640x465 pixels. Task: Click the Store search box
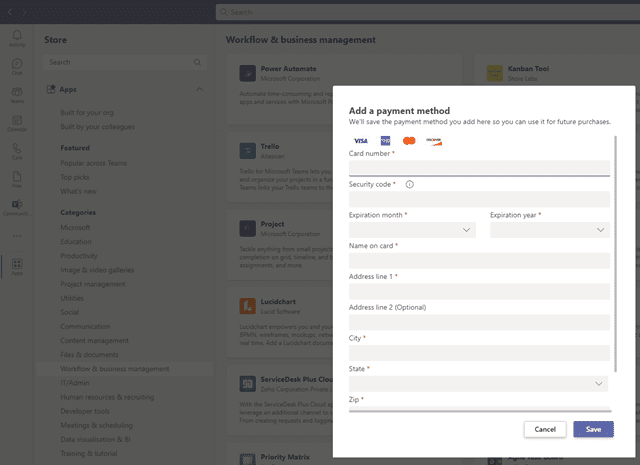click(124, 62)
